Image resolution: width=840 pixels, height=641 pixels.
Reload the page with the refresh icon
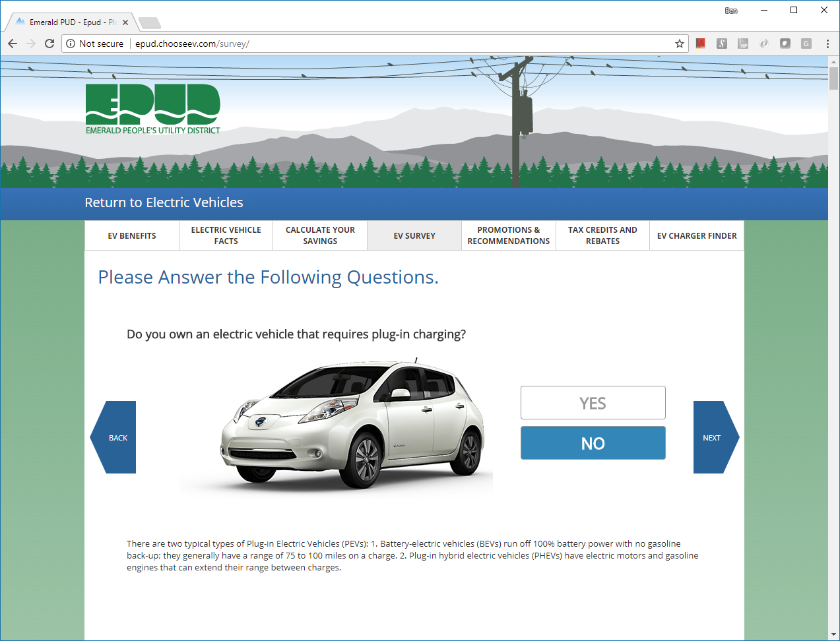pos(49,44)
